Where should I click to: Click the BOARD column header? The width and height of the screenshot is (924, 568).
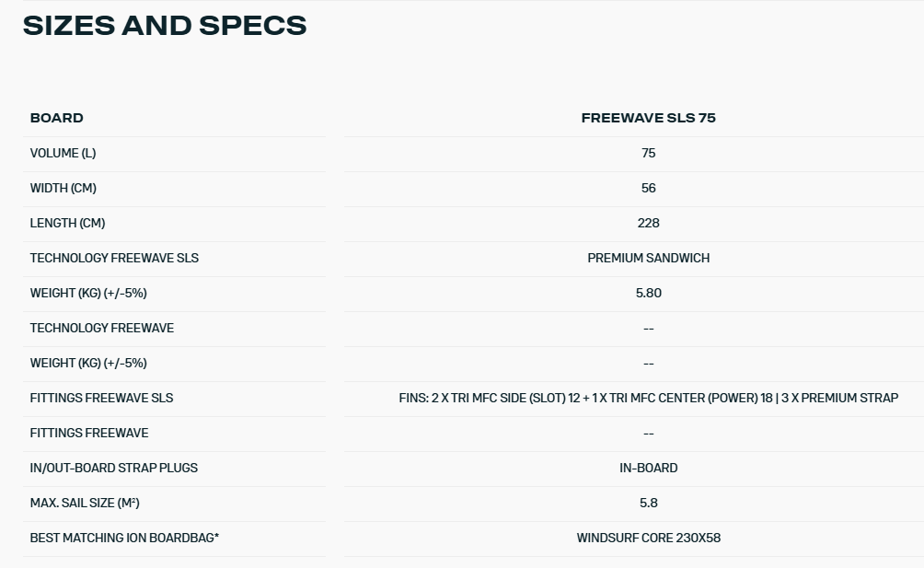57,118
